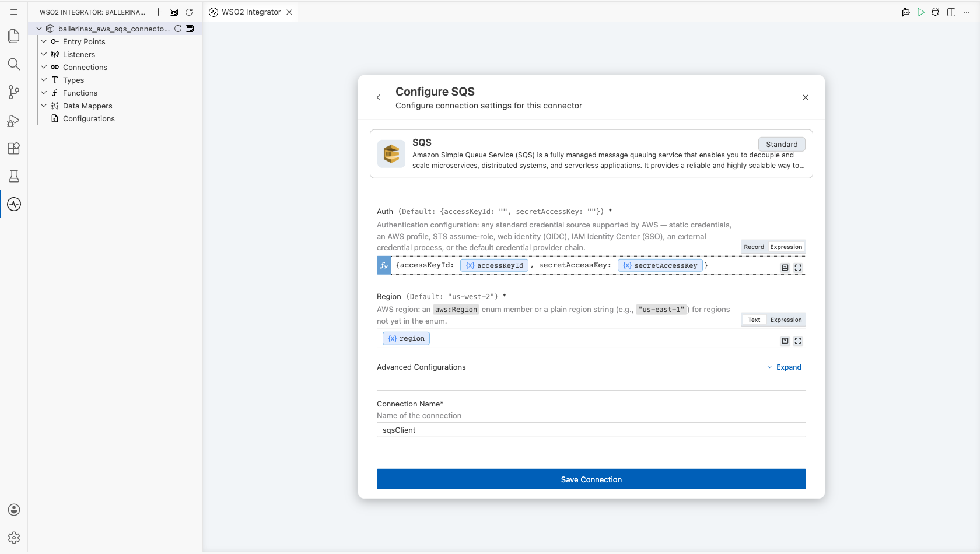Switch Region input mode to Text
This screenshot has width=980, height=554.
pyautogui.click(x=754, y=320)
